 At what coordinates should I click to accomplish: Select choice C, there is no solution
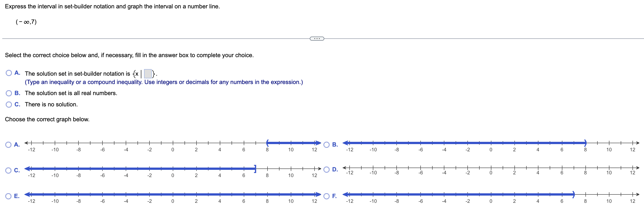(9, 104)
